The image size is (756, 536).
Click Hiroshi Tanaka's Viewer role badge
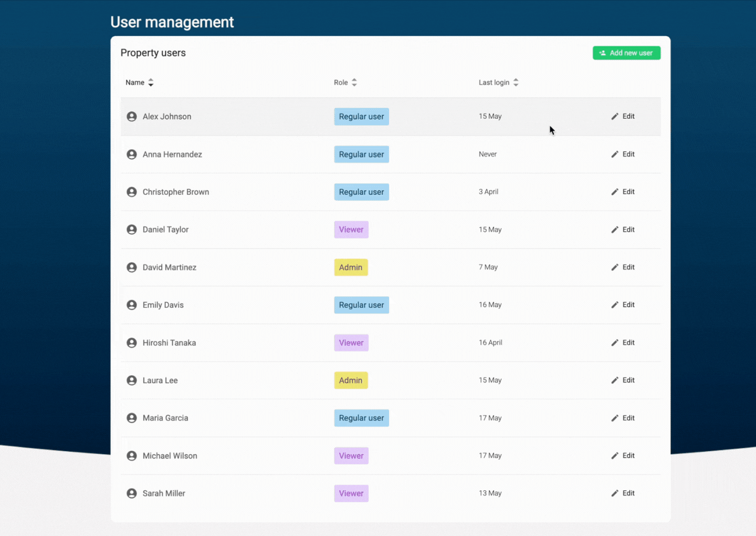click(351, 343)
